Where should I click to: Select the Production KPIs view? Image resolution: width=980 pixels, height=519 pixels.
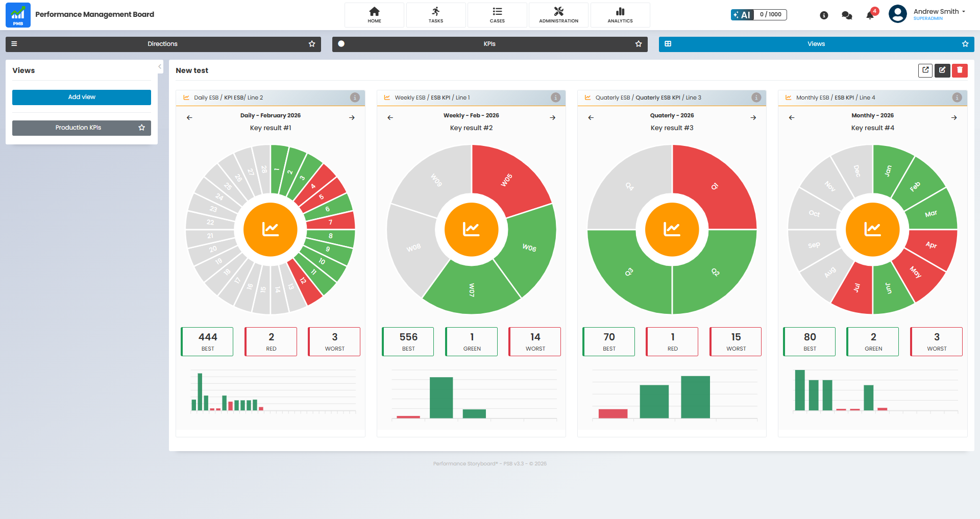point(78,128)
